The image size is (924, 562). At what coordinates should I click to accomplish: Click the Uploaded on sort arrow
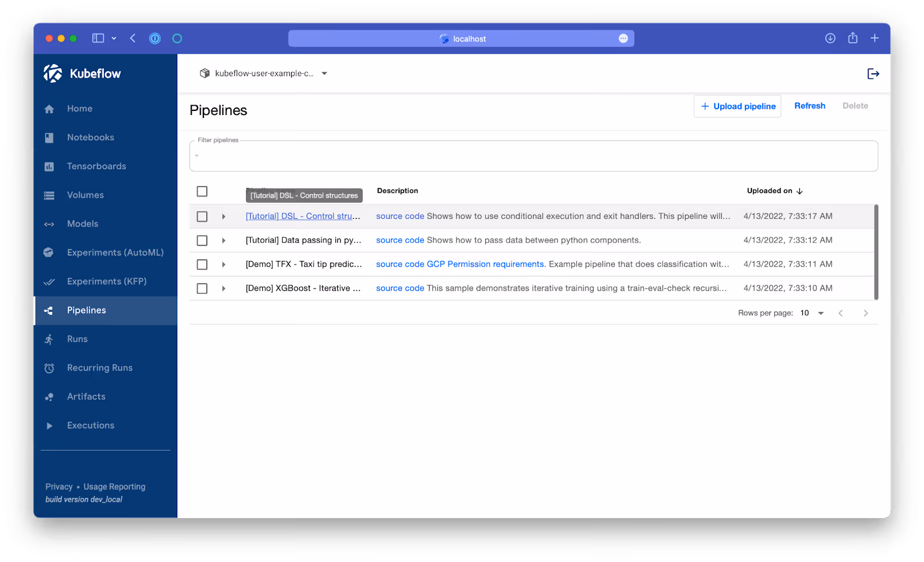tap(800, 191)
